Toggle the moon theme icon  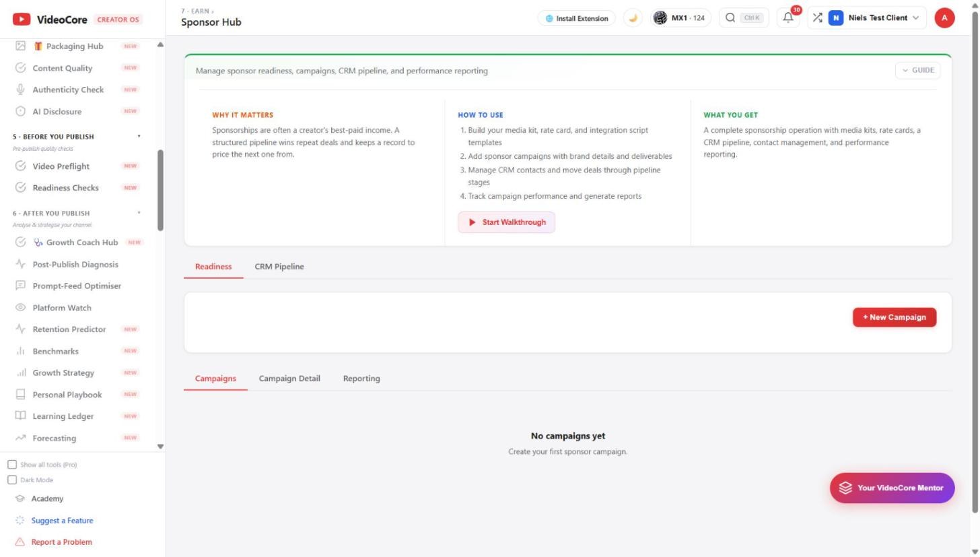pos(633,18)
